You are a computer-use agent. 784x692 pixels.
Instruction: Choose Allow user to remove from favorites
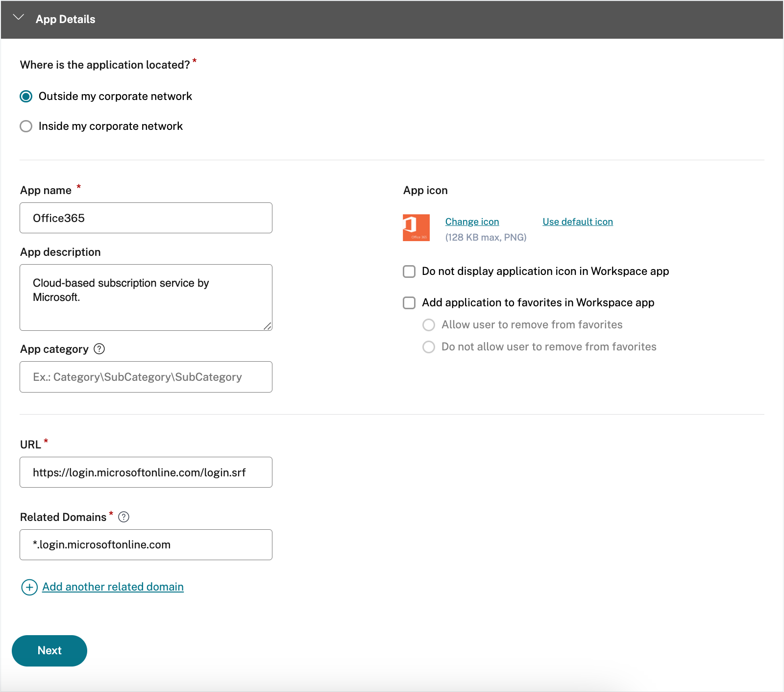[429, 325]
